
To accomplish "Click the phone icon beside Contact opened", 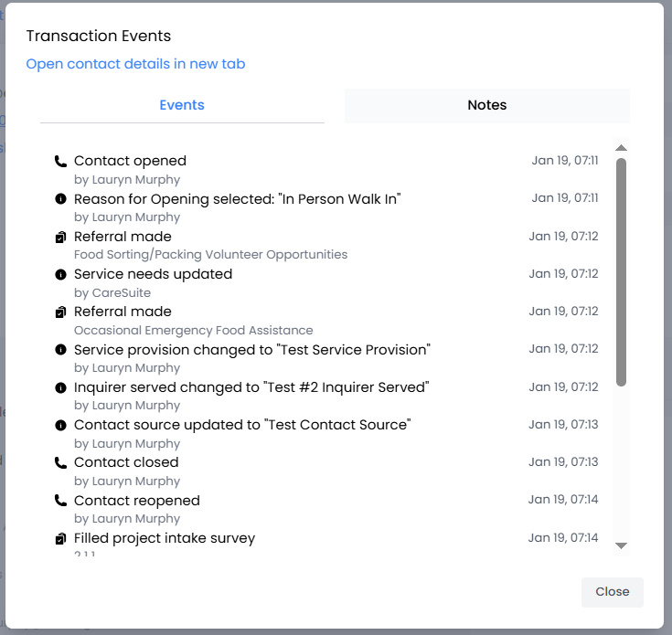I will 61,162.
